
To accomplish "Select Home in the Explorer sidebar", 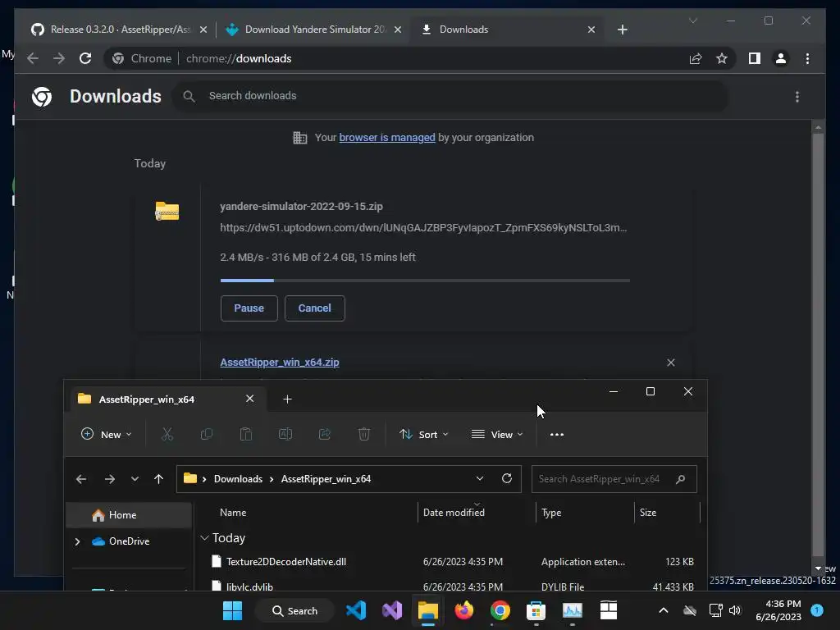I will (129, 515).
